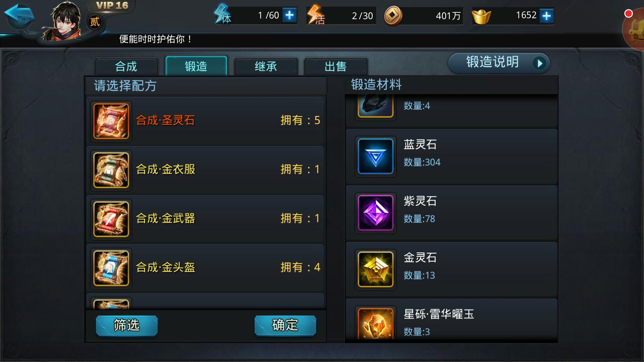Screen dimensions: 644x362
Task: Add stamina with the 体 plus button
Action: point(289,15)
